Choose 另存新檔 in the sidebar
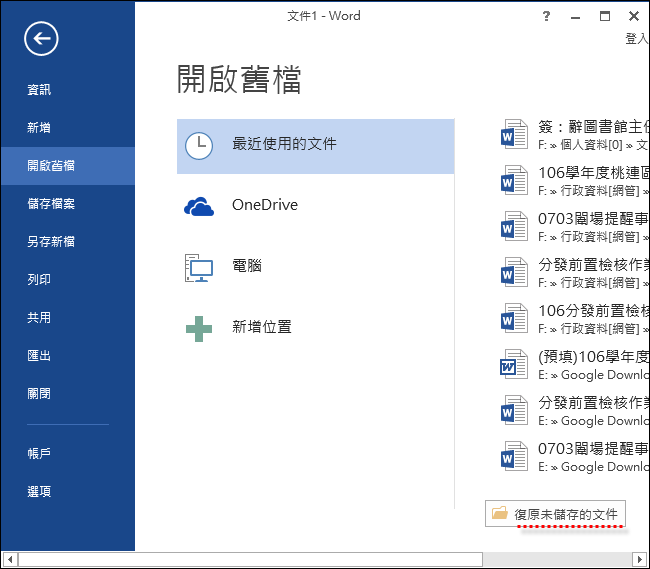This screenshot has width=650, height=569. (x=68, y=242)
